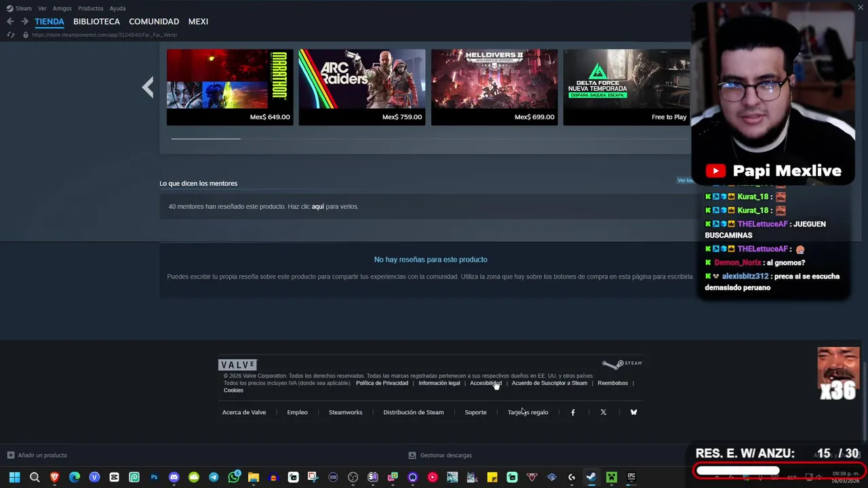The image size is (868, 488).
Task: Click the Steam logo in title bar
Action: pyautogui.click(x=9, y=8)
